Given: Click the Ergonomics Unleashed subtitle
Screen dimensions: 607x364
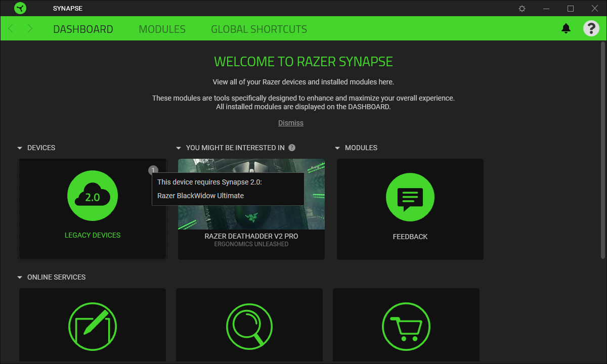Looking at the screenshot, I should 251,244.
